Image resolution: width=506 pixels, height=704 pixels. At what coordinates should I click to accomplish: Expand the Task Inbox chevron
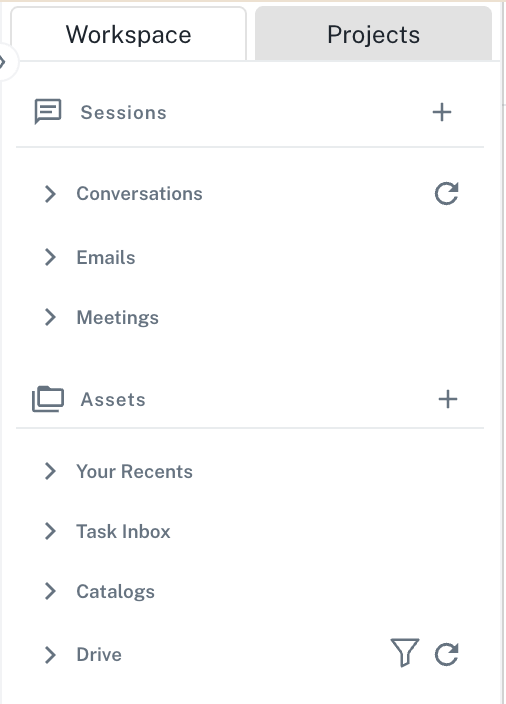[x=51, y=531]
